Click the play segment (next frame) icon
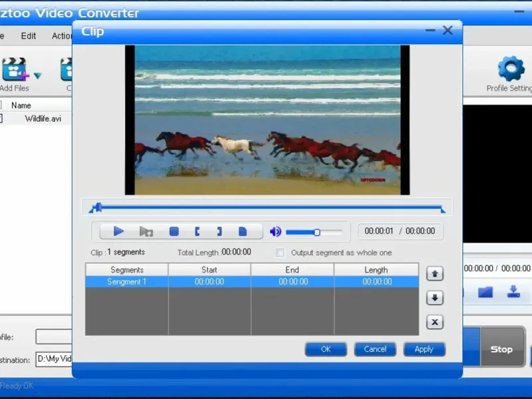This screenshot has width=532, height=399. [146, 231]
